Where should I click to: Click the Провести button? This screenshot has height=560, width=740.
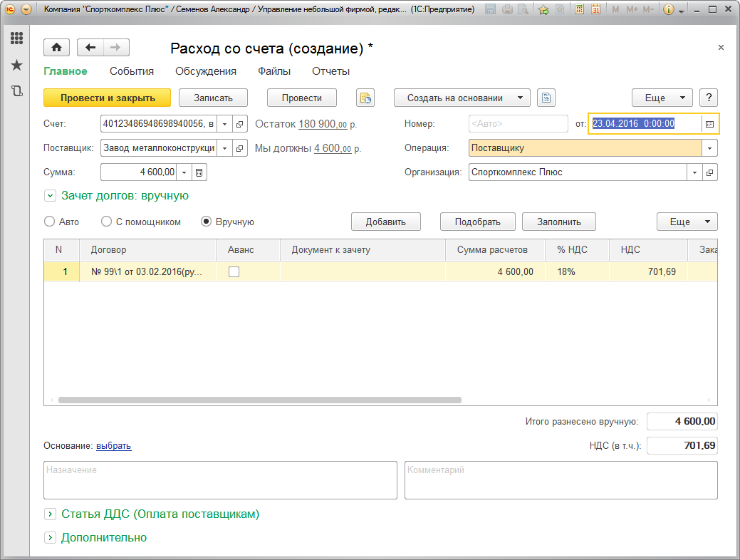[x=301, y=98]
